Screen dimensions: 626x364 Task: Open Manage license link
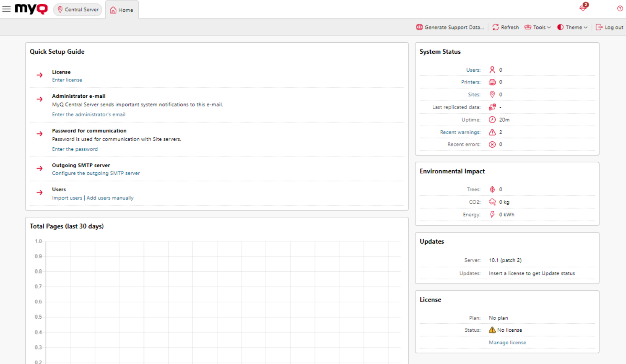tap(507, 342)
